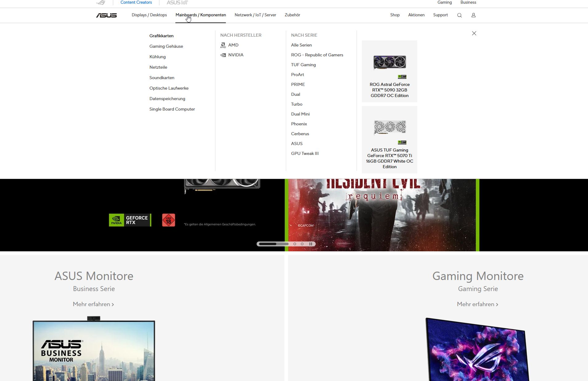The width and height of the screenshot is (588, 381).
Task: Open the Dual Mini series link
Action: (x=300, y=114)
